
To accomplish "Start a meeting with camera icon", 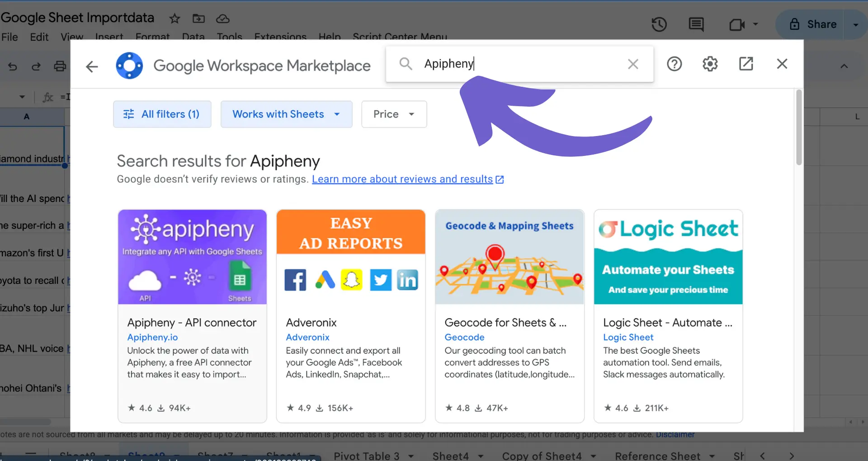I will pos(737,24).
